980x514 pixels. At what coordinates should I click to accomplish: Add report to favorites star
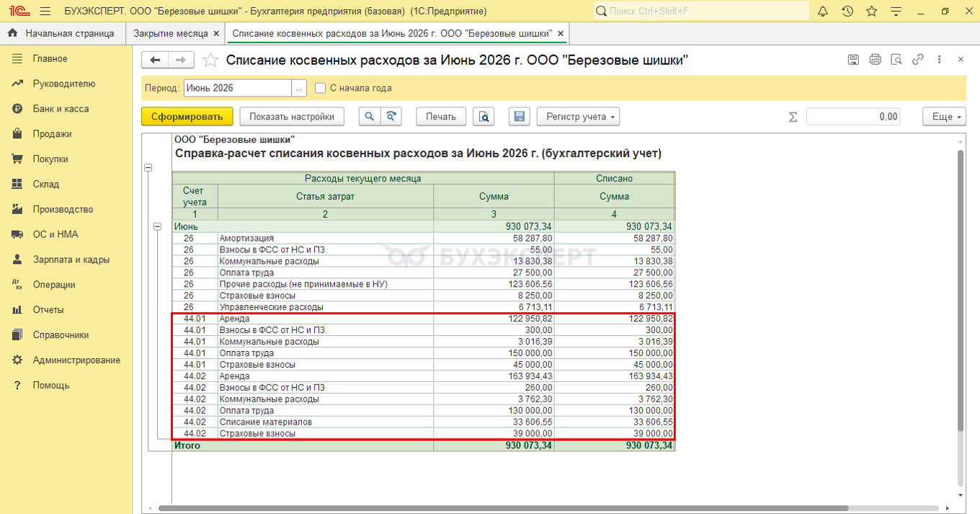pos(210,60)
